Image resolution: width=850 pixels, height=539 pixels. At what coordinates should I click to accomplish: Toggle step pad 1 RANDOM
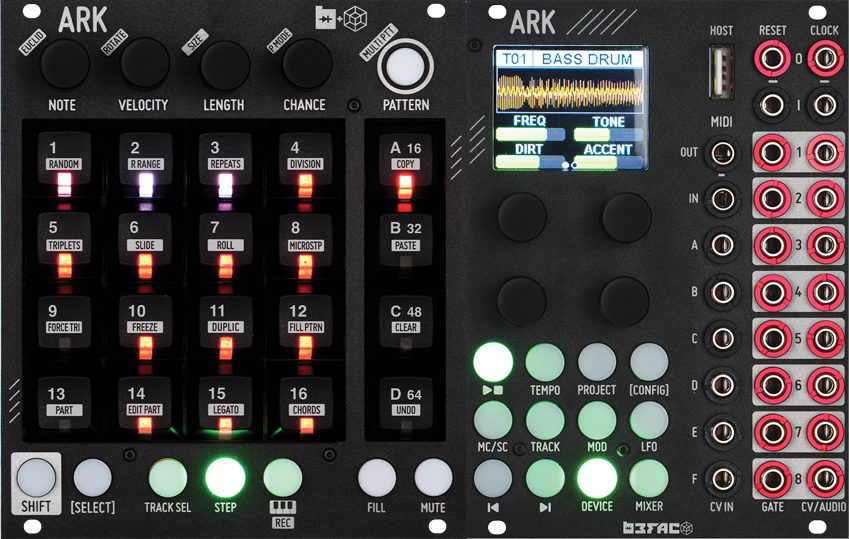coord(64,166)
